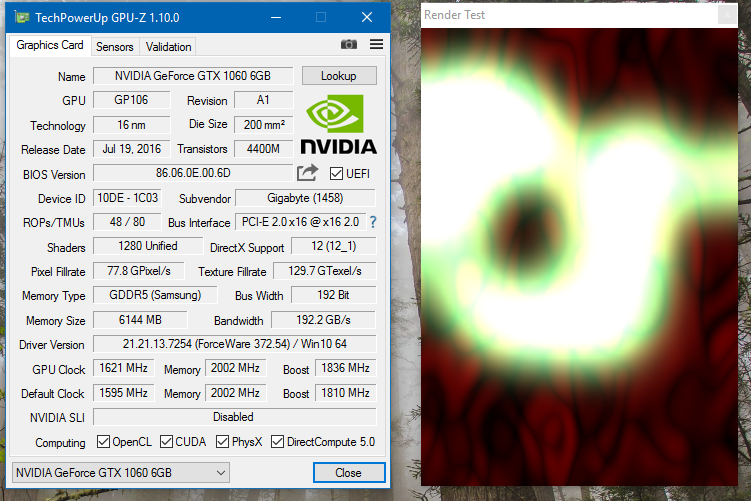Click the Shaders field 1280 Unified
Screen dimensions: 751x501
pos(148,246)
